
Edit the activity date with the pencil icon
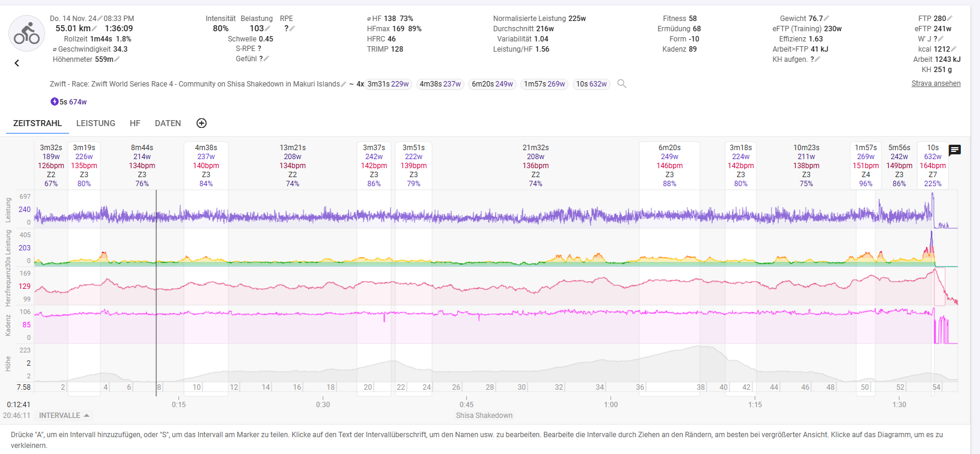tap(100, 19)
